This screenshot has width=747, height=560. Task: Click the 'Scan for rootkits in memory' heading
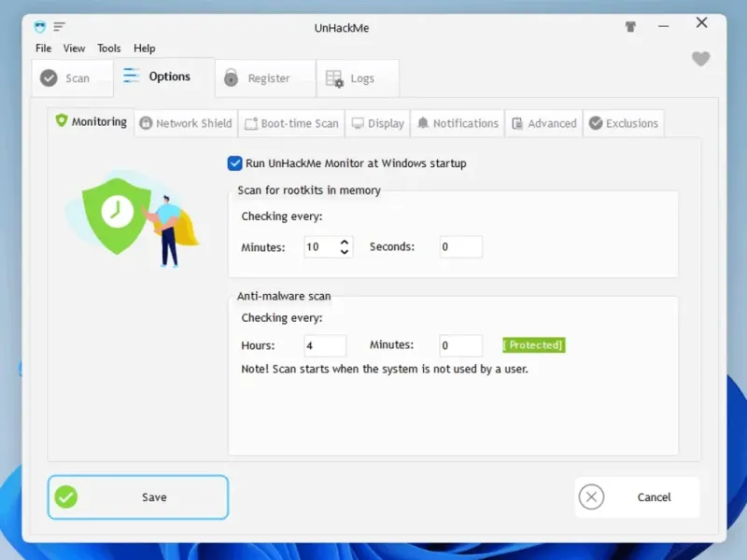point(309,190)
